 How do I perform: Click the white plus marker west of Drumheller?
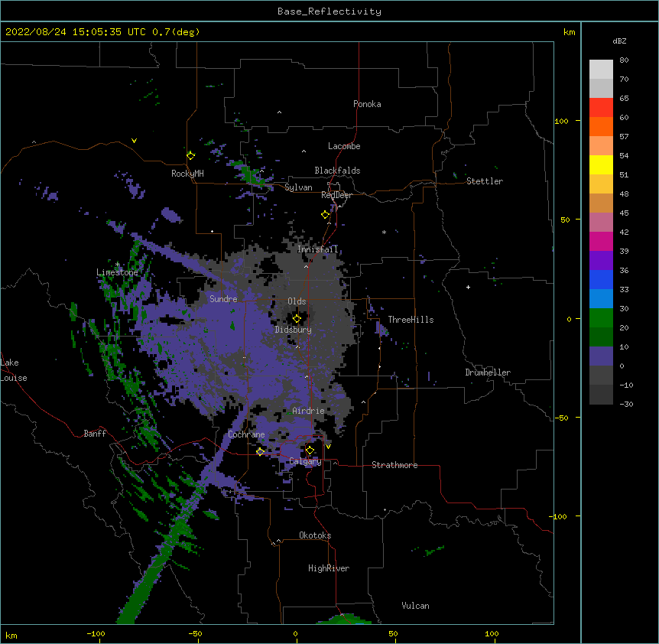point(468,287)
